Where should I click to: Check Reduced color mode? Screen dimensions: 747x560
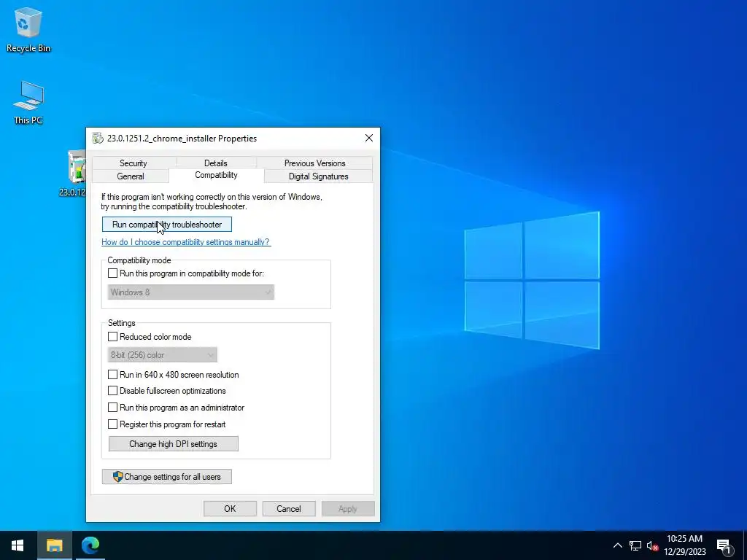point(113,337)
